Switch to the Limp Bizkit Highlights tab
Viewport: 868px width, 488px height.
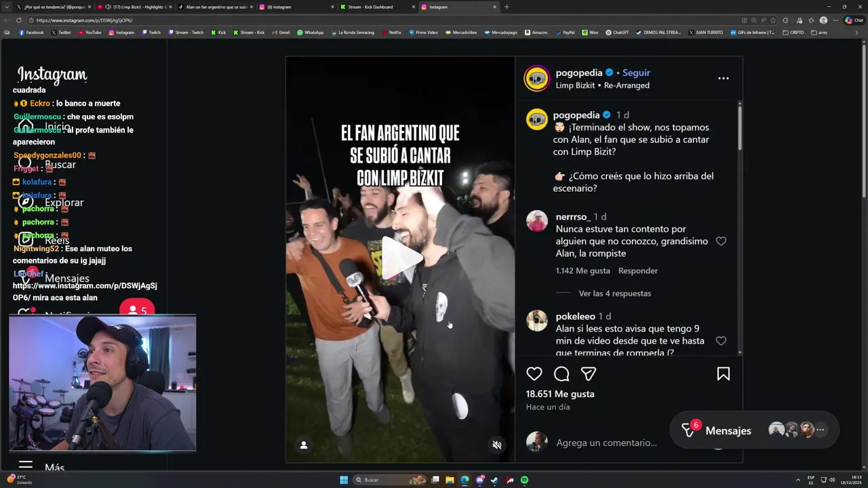[134, 7]
